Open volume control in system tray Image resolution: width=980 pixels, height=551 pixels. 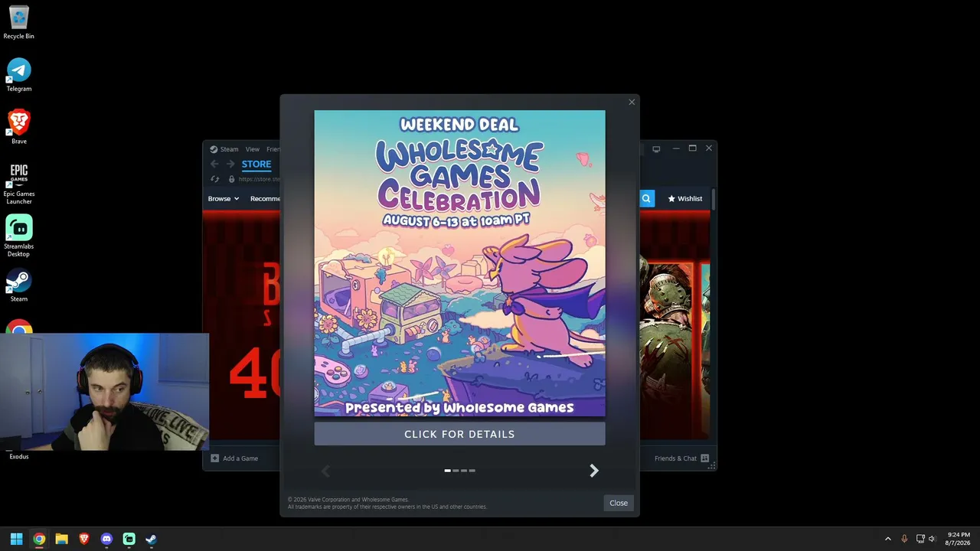point(932,539)
